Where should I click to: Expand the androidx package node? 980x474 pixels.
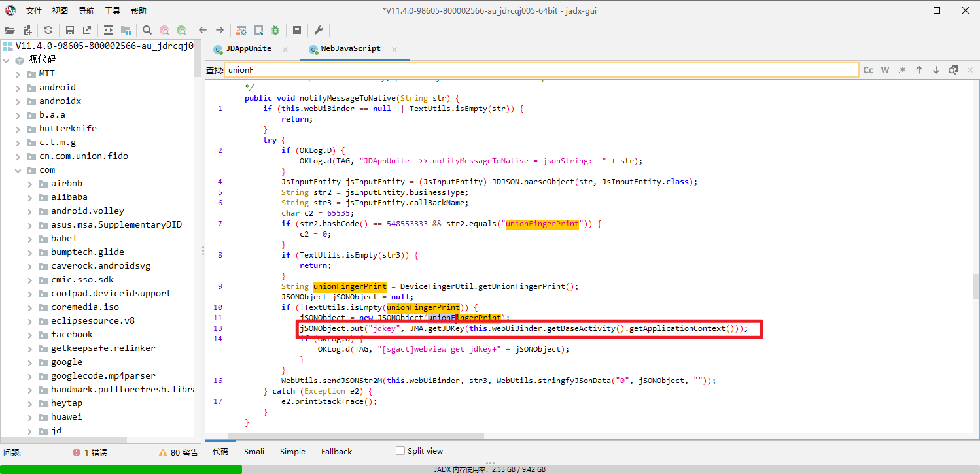pos(18,101)
